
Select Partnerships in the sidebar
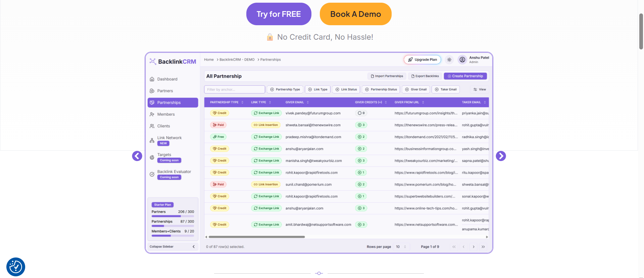pos(172,103)
